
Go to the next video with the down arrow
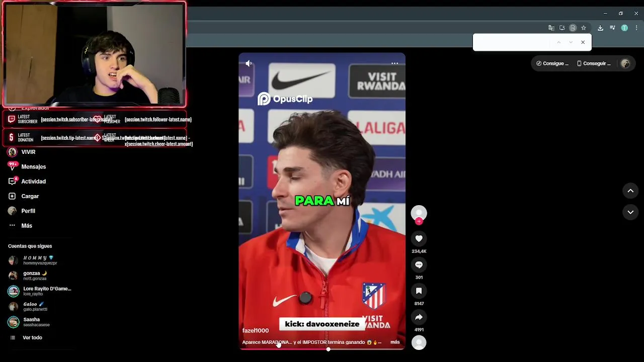[630, 212]
